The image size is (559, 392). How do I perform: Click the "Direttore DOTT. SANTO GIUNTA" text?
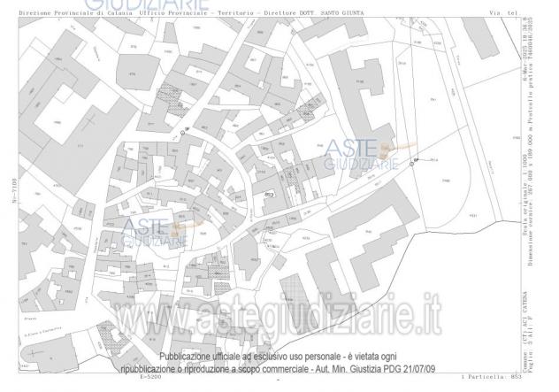point(314,13)
